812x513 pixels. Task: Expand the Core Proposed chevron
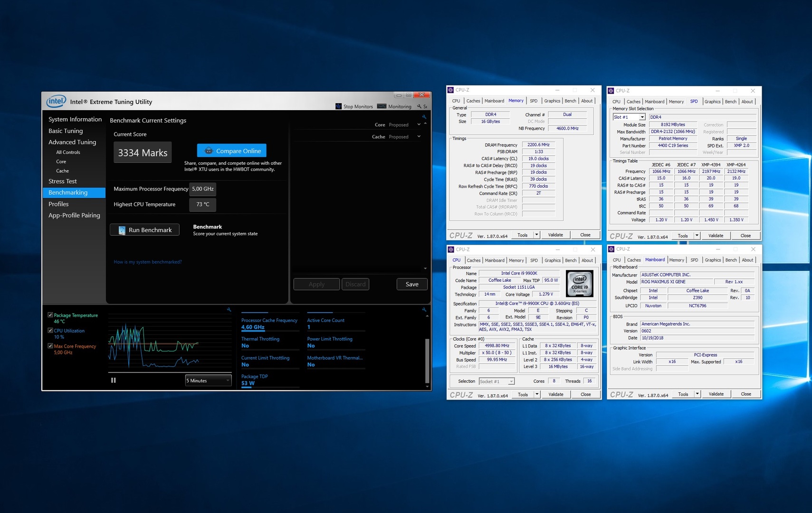coord(419,125)
